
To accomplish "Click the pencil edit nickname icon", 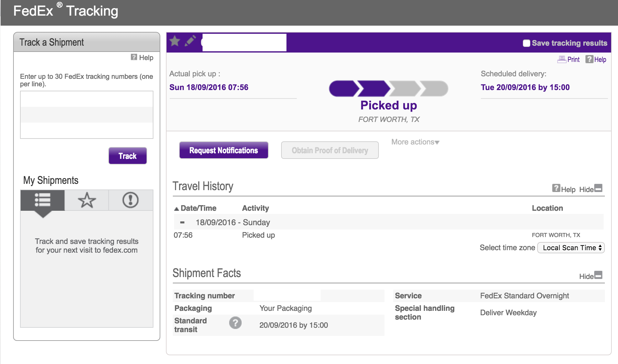I will pos(190,41).
